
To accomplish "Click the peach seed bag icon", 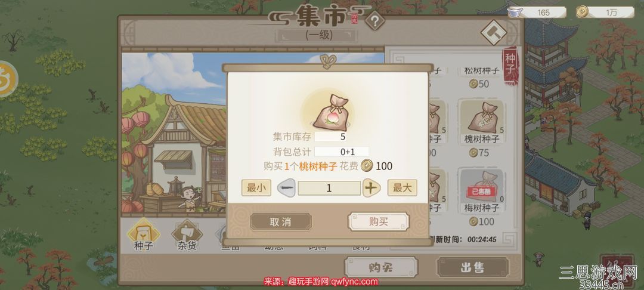I will [330, 113].
